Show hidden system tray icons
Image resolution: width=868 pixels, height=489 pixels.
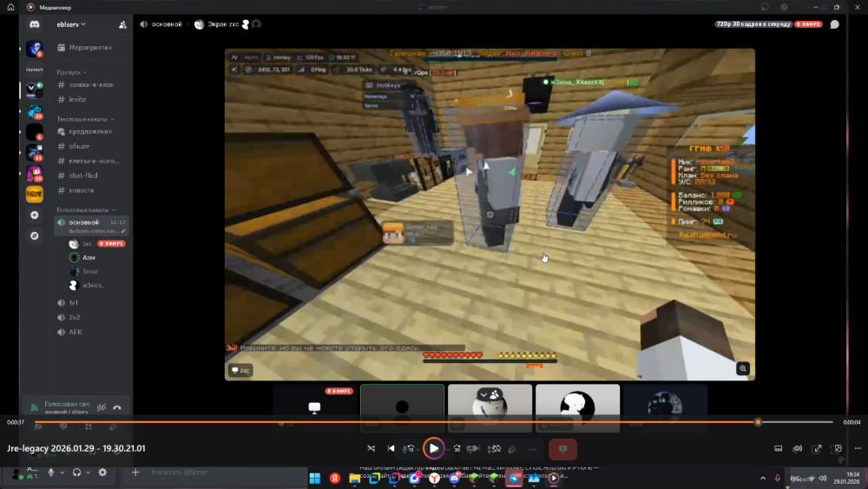click(763, 478)
